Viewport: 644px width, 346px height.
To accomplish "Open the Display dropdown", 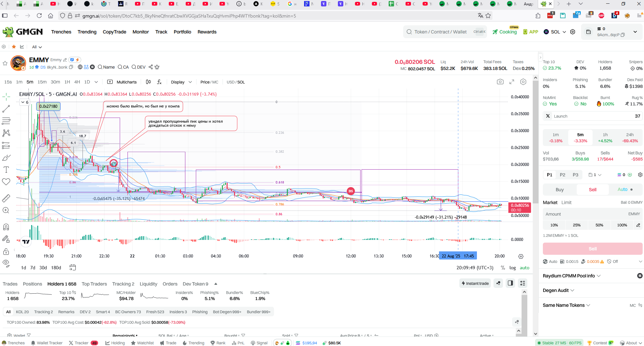I will (181, 82).
